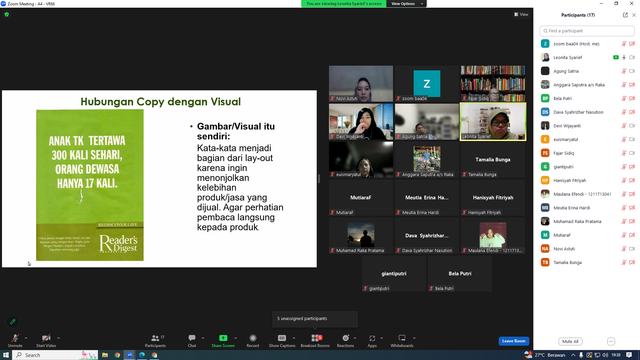640x360 pixels.
Task: Select Dava Syahrizhar Nasution in the list
Action: tap(587, 112)
